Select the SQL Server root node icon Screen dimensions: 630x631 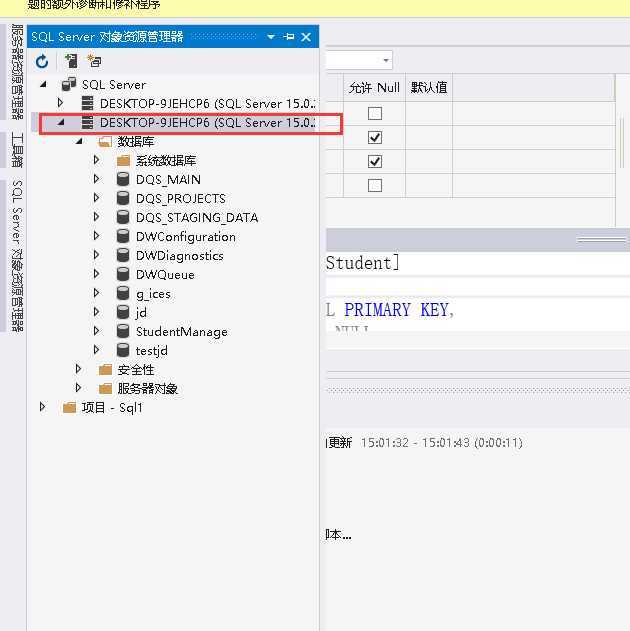pyautogui.click(x=69, y=85)
